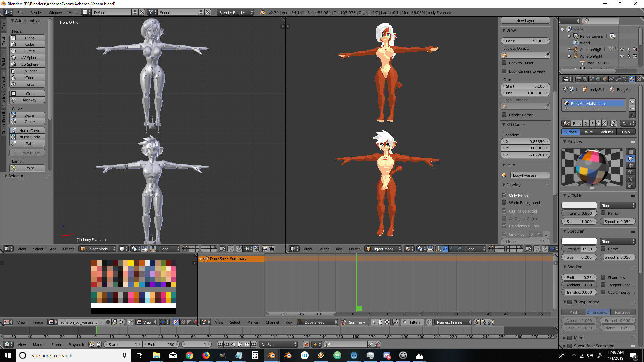This screenshot has width=644, height=362.
Task: Select the sphere preview type icon
Action: pos(631,159)
